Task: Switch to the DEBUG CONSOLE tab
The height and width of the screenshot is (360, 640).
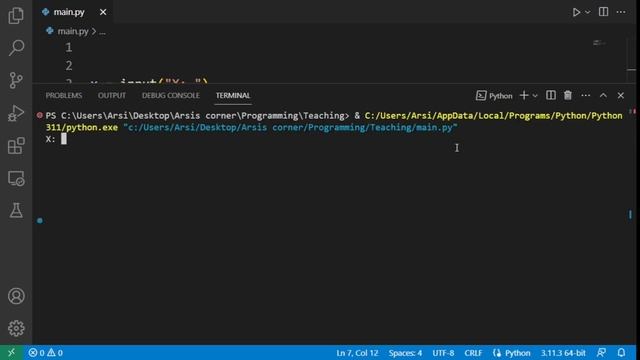Action: [171, 96]
